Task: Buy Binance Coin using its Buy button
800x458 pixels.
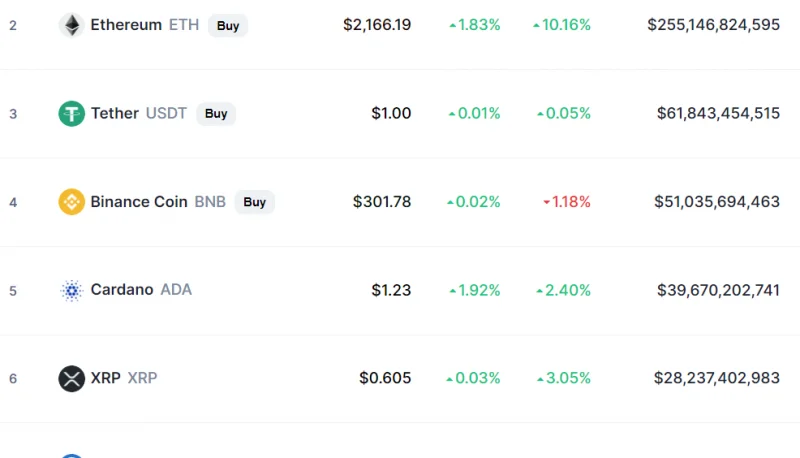Action: pyautogui.click(x=255, y=202)
